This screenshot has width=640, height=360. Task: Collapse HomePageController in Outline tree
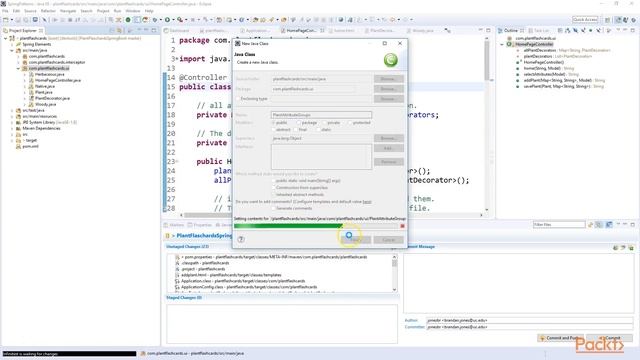pos(502,44)
